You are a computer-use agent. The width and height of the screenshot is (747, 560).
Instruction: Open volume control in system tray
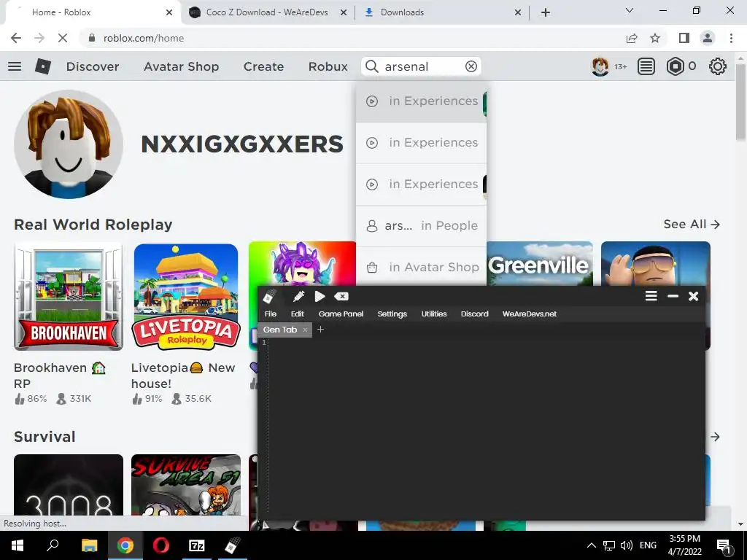coord(627,545)
